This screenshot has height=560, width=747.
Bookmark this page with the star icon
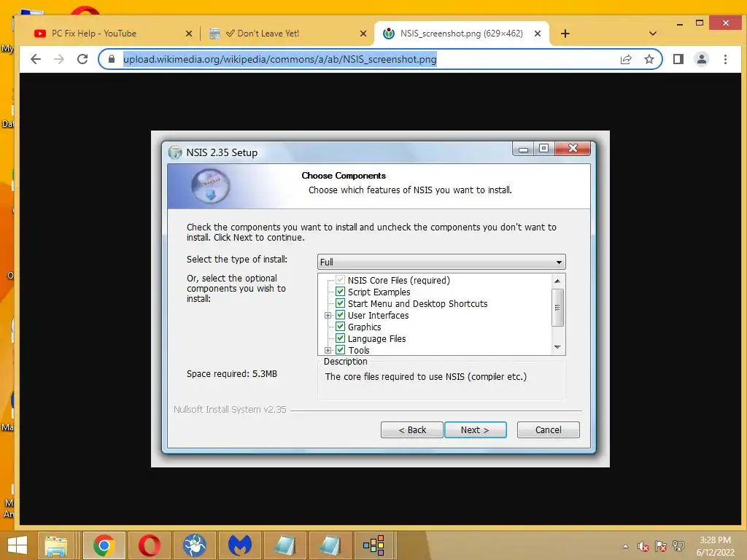(x=649, y=59)
